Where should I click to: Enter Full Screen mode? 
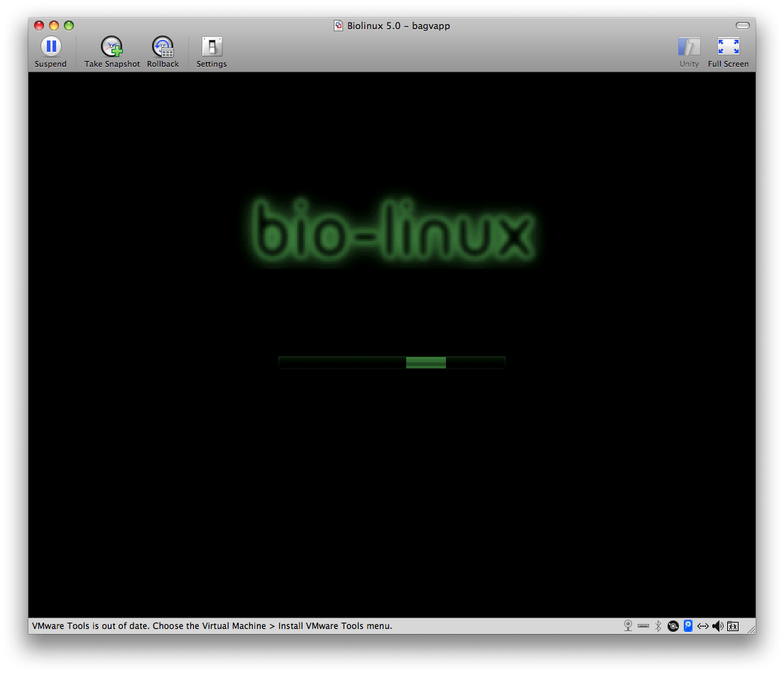click(728, 48)
